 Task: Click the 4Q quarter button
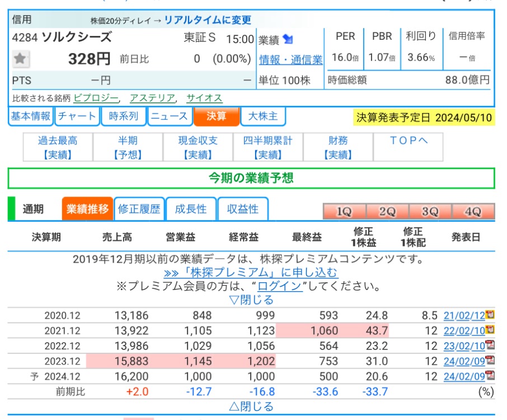coord(473,212)
